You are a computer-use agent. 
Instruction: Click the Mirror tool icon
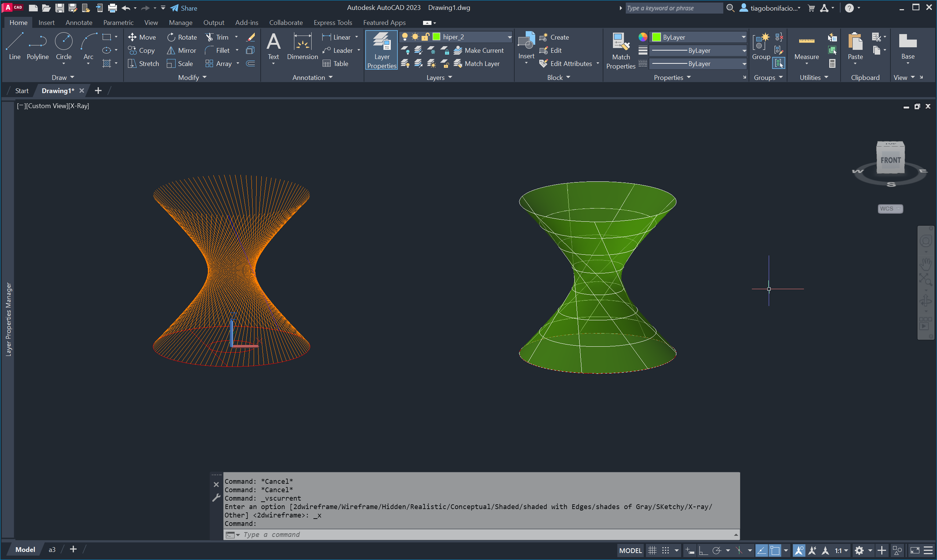point(171,50)
